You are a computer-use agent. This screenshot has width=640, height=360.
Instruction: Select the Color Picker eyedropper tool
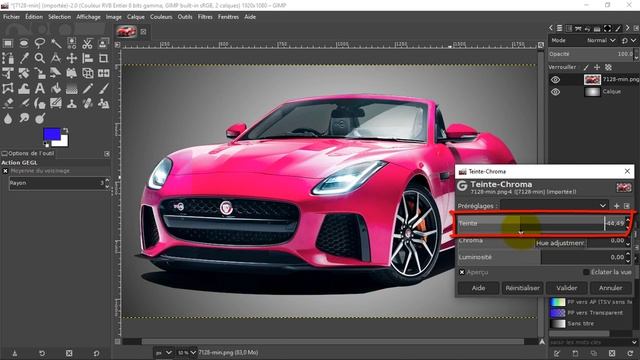[24, 58]
